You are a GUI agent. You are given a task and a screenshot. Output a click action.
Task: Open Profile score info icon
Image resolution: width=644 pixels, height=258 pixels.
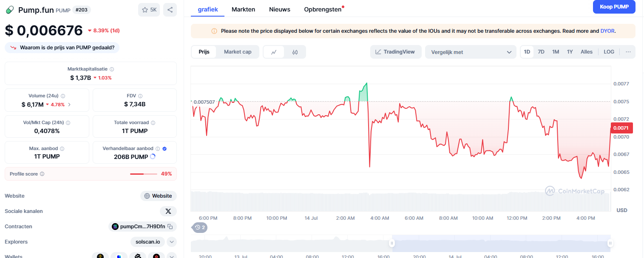point(42,174)
